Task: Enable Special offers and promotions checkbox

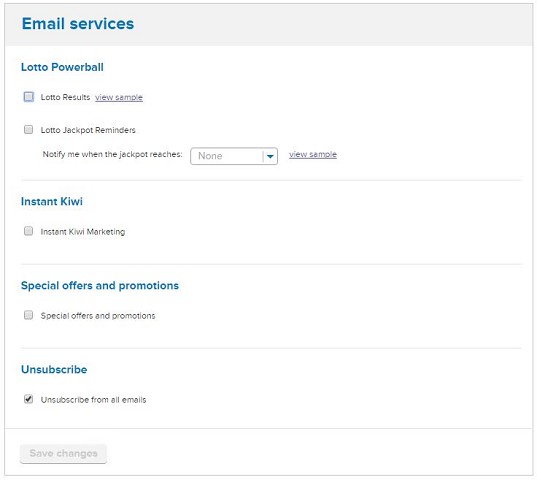Action: coord(29,315)
